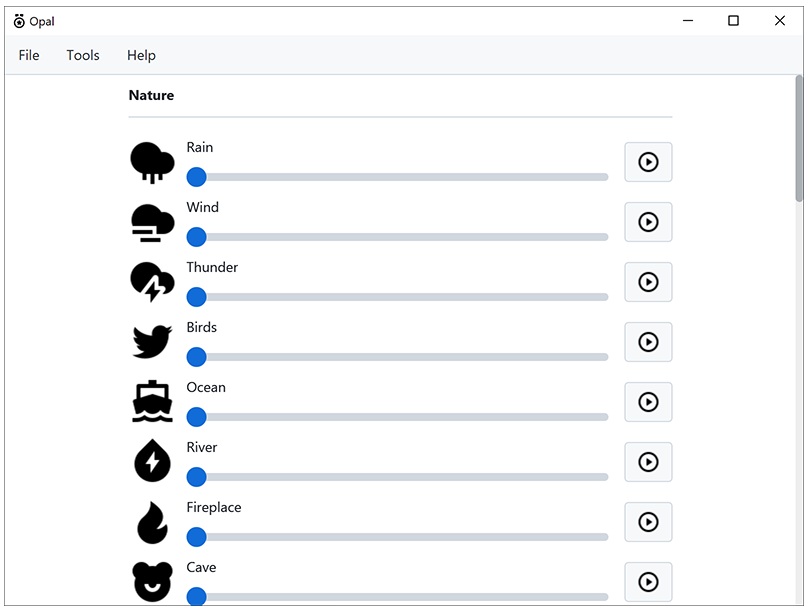
Task: Click the Ocean ship icon
Action: pos(152,402)
